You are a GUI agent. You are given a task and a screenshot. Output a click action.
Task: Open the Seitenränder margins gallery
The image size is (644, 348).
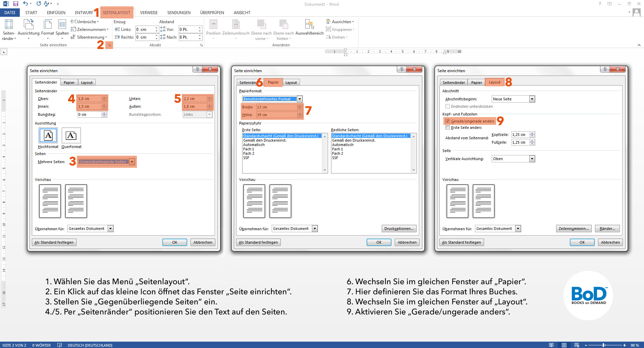click(x=9, y=30)
